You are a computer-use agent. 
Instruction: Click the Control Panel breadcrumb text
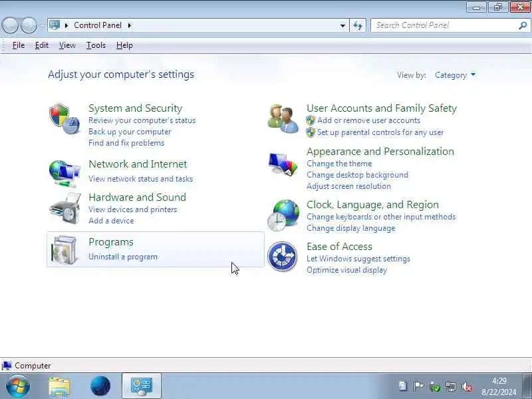(98, 25)
